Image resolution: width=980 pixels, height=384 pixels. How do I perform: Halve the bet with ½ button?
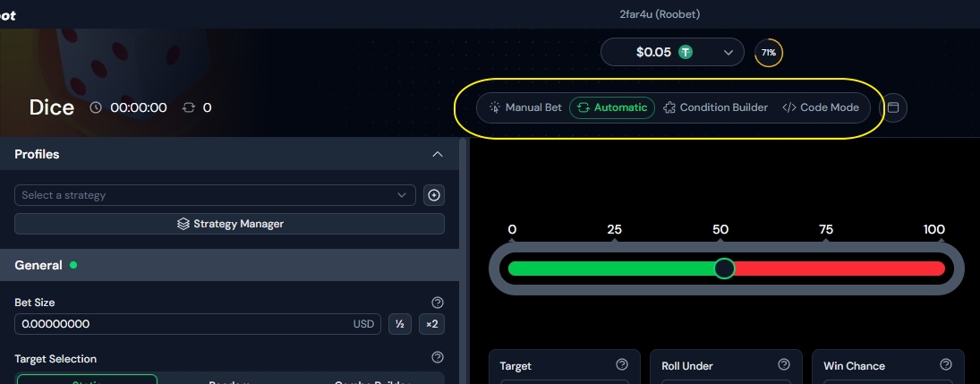point(400,324)
